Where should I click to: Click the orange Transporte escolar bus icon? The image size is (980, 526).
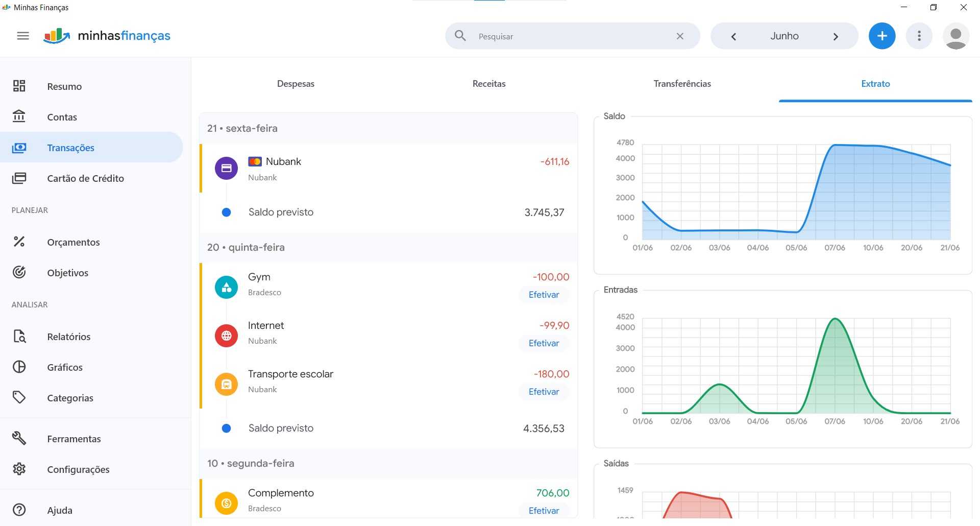[226, 384]
